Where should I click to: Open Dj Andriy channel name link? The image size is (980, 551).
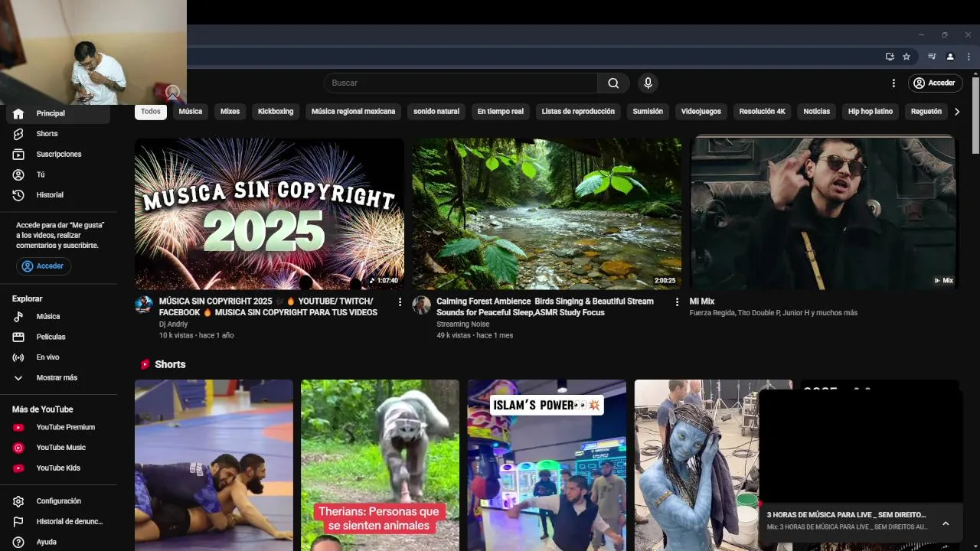pyautogui.click(x=174, y=324)
